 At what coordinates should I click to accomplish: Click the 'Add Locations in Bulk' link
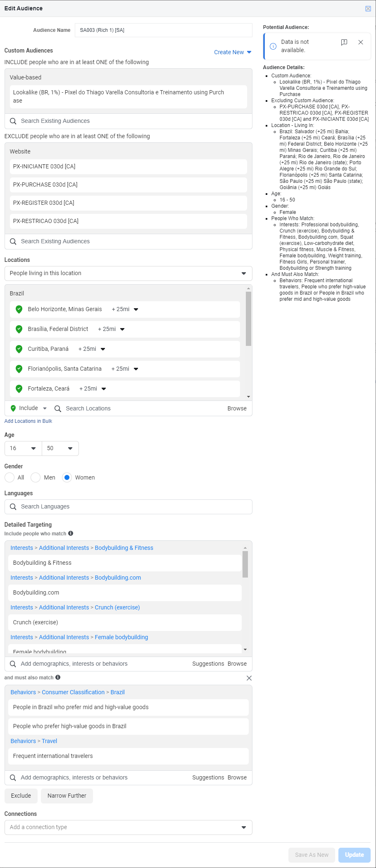[x=28, y=421]
